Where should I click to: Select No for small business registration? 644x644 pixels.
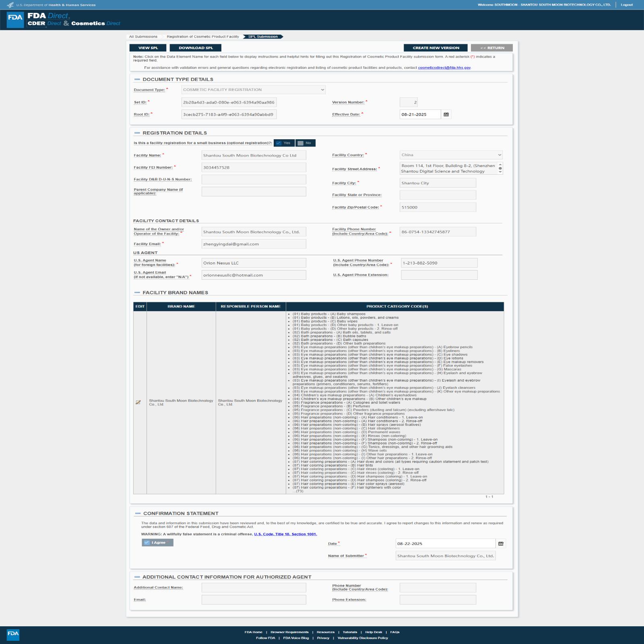(305, 143)
